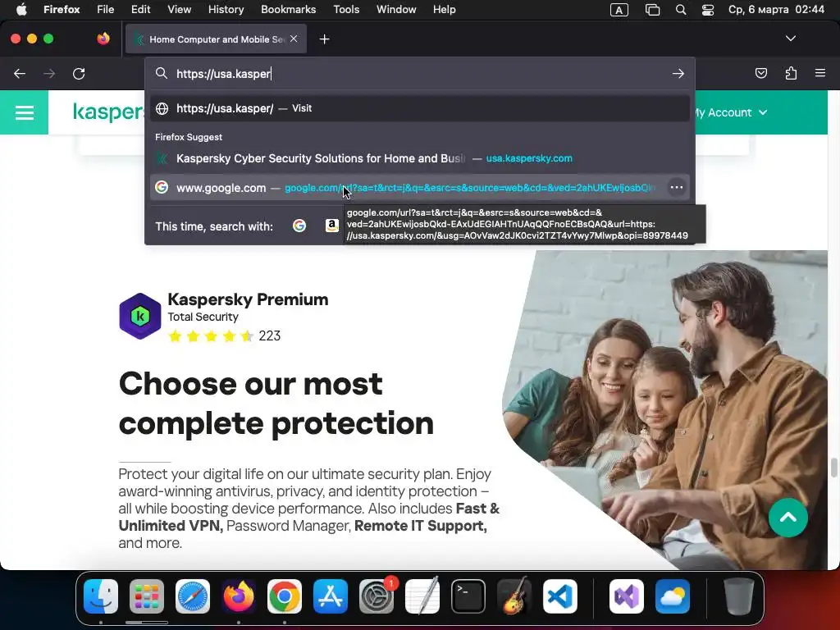This screenshot has height=630, width=840.
Task: Open the Pocket save icon
Action: click(x=760, y=73)
